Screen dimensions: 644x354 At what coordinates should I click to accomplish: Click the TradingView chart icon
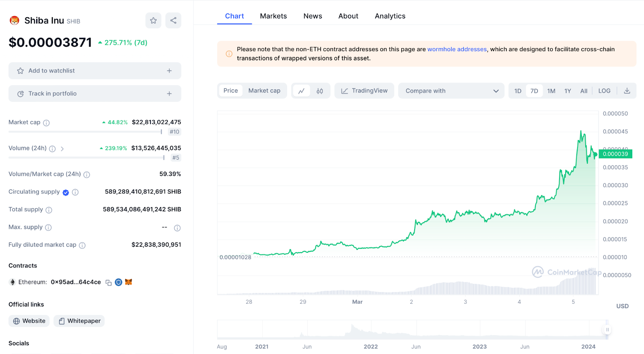[x=345, y=91]
